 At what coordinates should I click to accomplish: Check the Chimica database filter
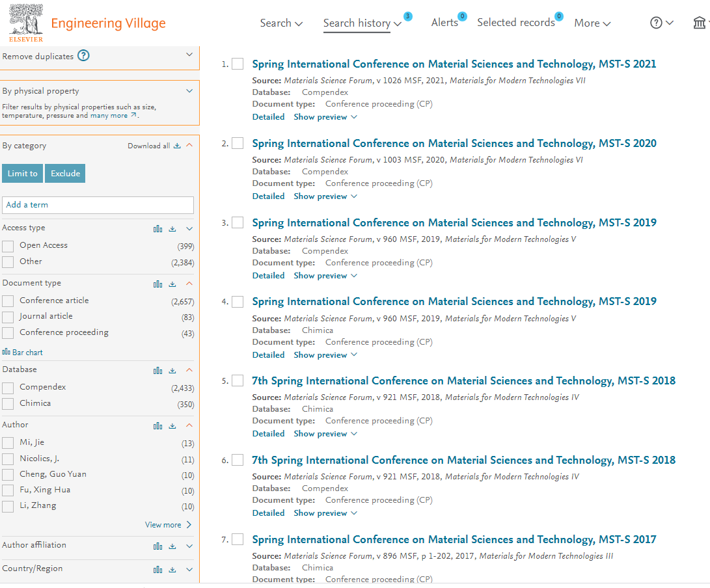click(x=8, y=404)
